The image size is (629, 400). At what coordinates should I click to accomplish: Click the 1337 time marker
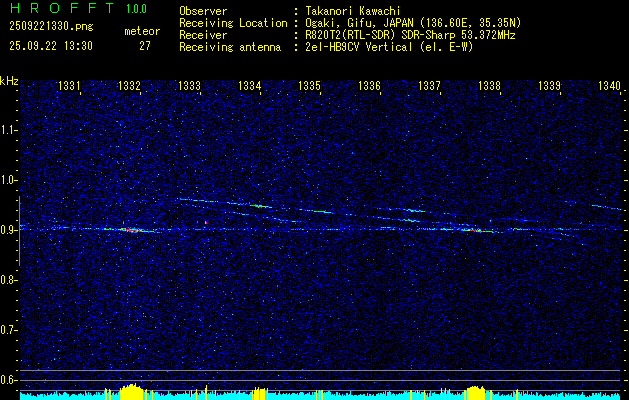click(429, 85)
